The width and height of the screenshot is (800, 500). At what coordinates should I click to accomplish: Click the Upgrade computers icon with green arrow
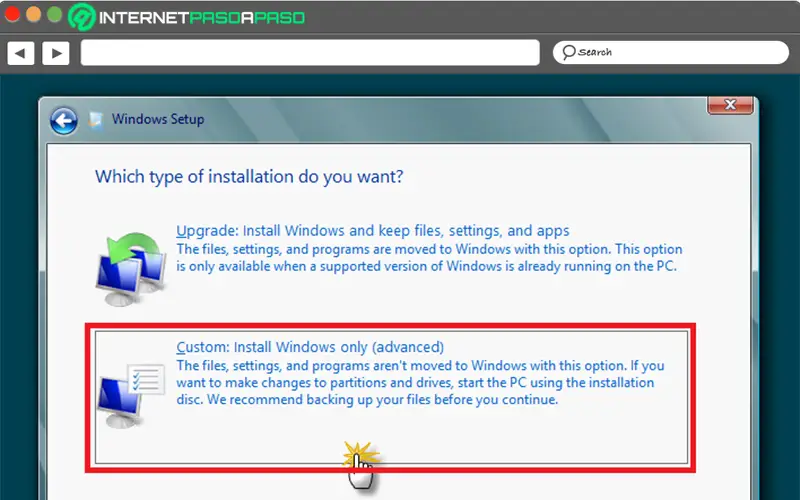(x=131, y=268)
